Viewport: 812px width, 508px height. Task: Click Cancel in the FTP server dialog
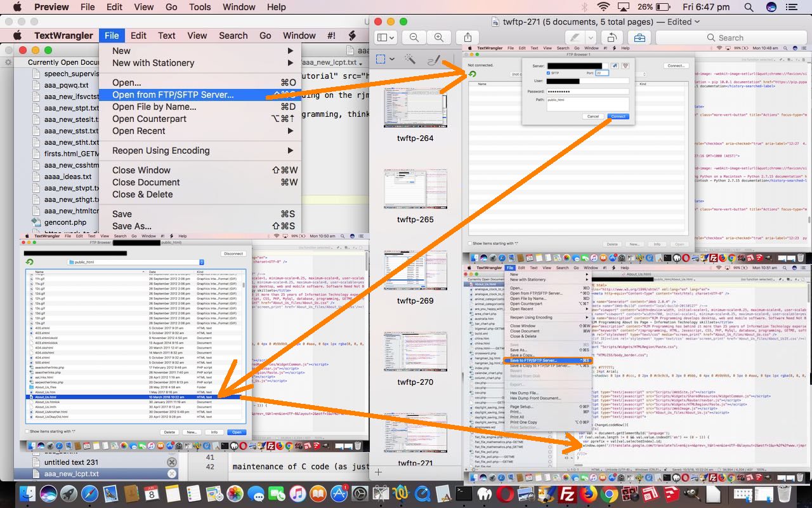(x=593, y=116)
